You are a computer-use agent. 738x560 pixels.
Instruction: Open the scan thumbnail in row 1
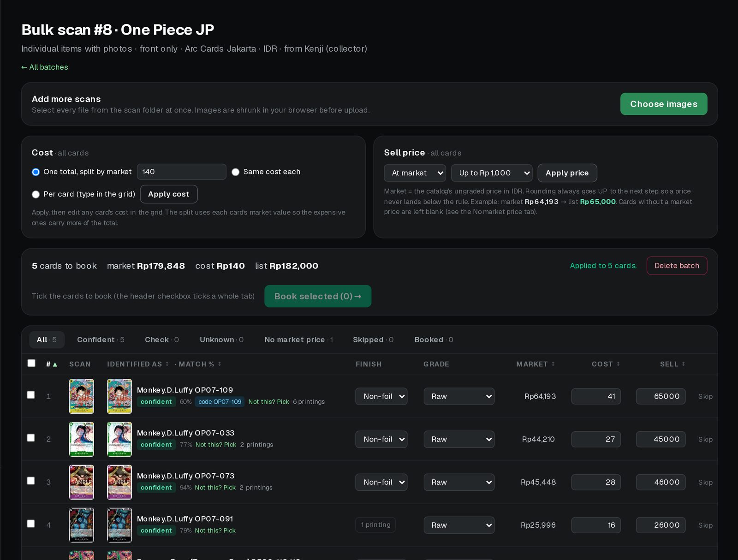click(x=82, y=396)
